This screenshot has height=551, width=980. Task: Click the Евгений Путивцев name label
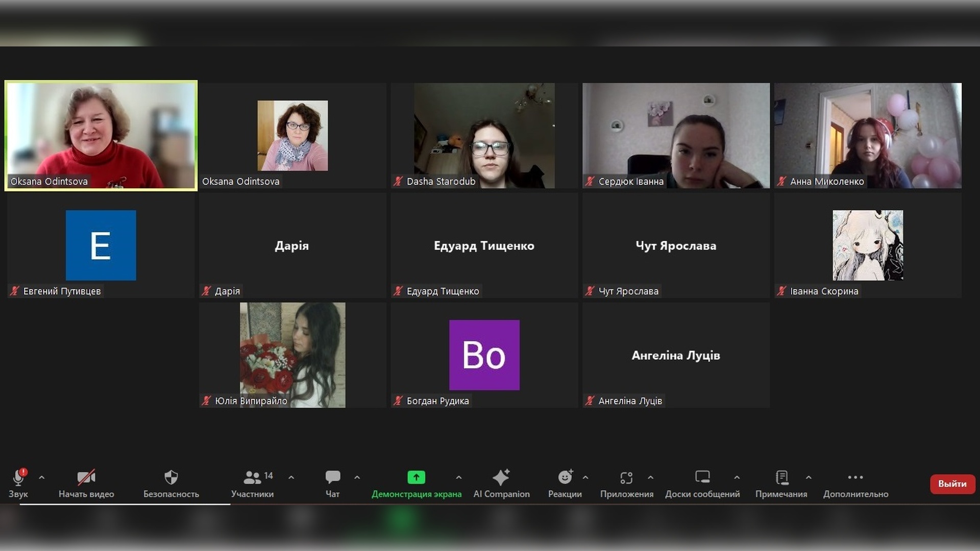point(62,291)
